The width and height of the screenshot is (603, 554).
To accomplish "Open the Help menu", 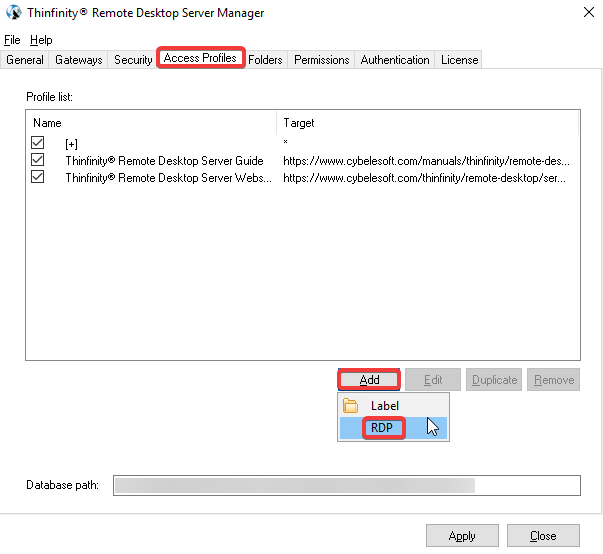I will (41, 40).
